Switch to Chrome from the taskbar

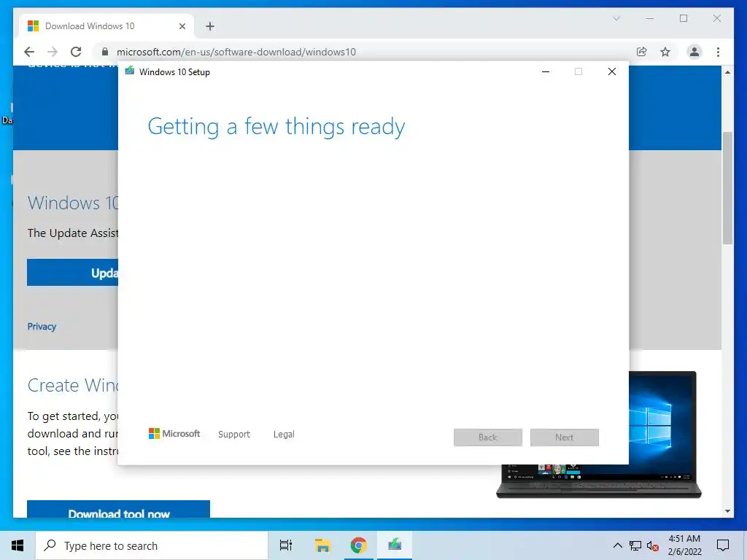point(359,545)
